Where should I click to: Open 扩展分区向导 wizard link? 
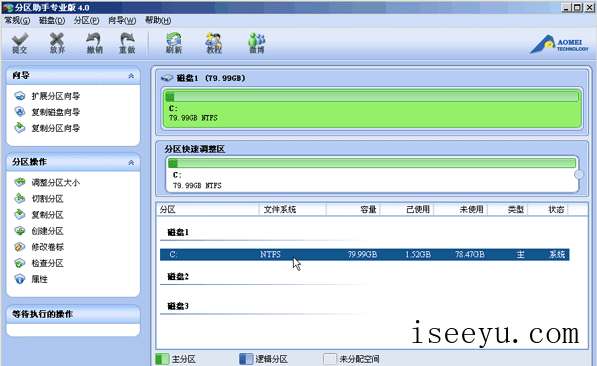coord(56,96)
